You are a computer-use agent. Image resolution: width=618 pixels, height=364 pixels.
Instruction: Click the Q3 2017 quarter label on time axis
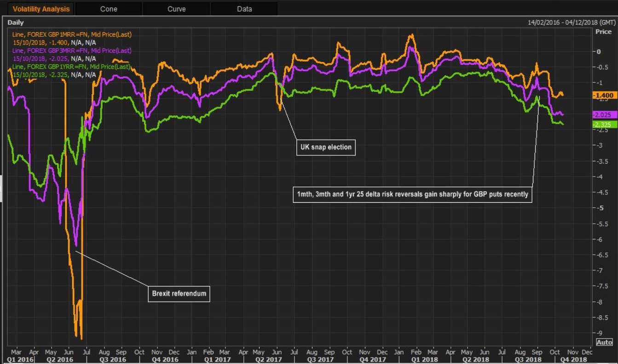point(320,359)
